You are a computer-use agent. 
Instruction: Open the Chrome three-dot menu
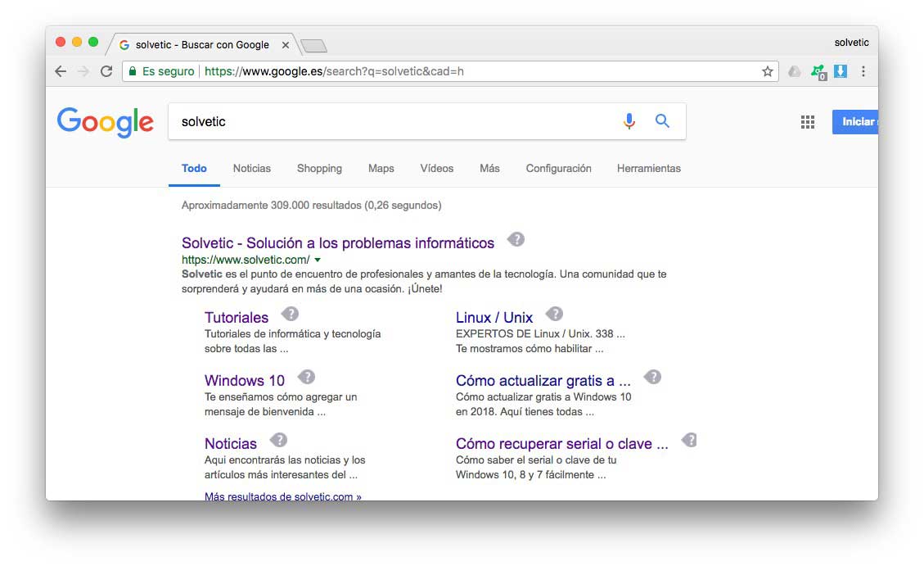click(x=863, y=71)
